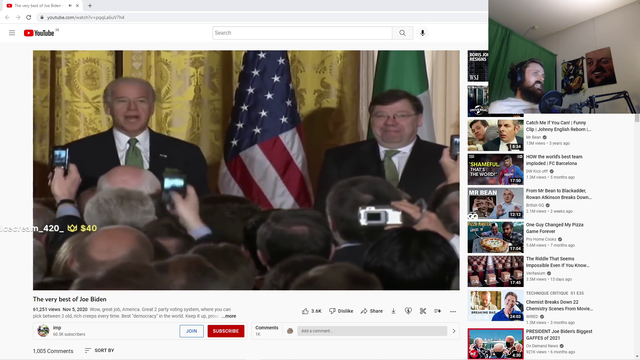Open the Veritasium riddle thumbnail
The width and height of the screenshot is (640, 360).
(x=496, y=271)
